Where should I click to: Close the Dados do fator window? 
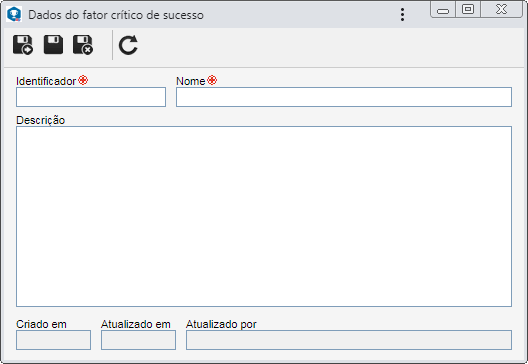[501, 9]
